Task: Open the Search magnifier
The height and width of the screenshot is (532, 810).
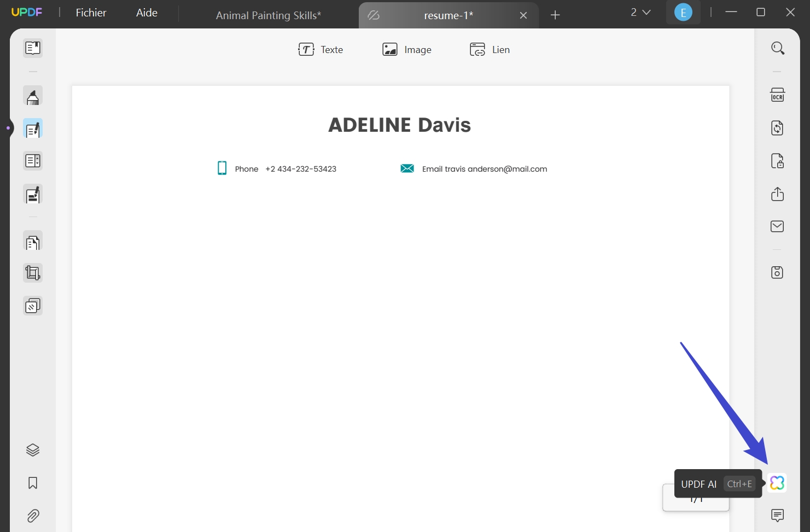Action: click(x=778, y=48)
